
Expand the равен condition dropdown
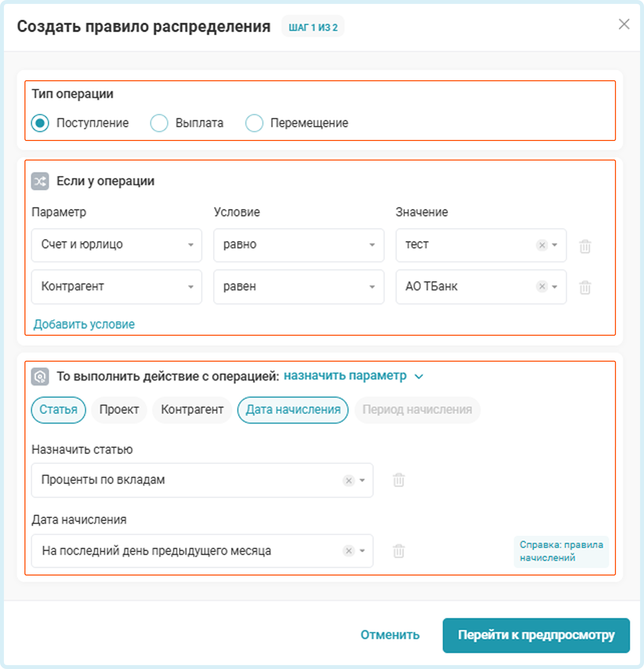coord(299,287)
